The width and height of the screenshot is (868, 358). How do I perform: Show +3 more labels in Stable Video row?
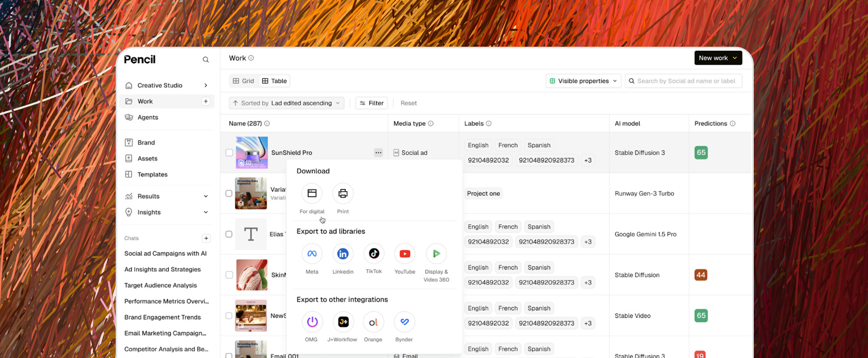588,323
